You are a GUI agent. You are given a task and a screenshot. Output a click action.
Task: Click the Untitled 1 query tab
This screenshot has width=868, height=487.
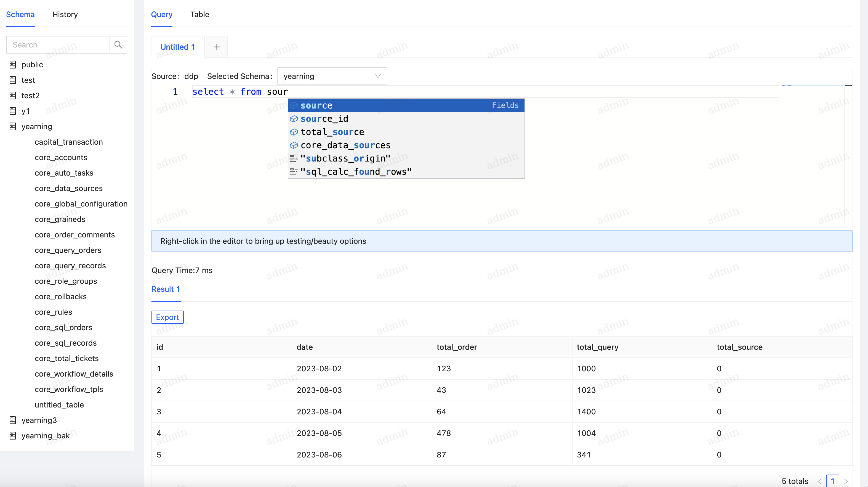(x=177, y=47)
